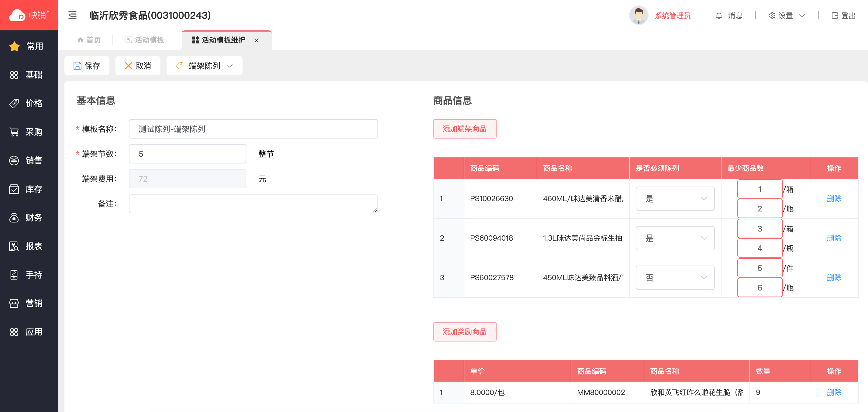Close the 活动模板维护 tab

pos(257,40)
